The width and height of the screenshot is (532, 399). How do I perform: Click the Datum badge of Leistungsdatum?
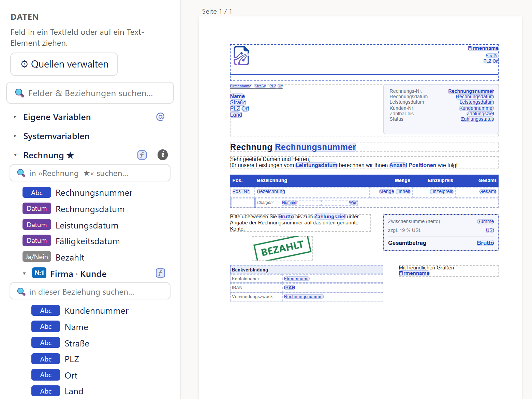37,225
